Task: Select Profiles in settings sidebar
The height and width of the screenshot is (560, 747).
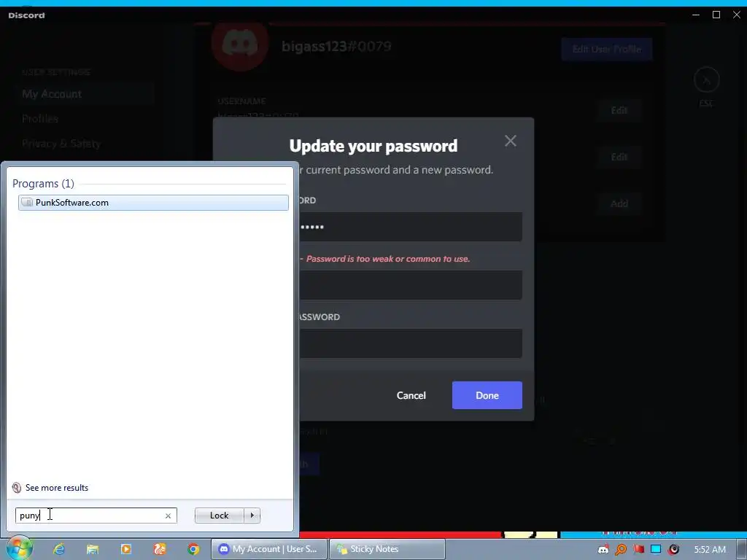Action: [x=40, y=119]
